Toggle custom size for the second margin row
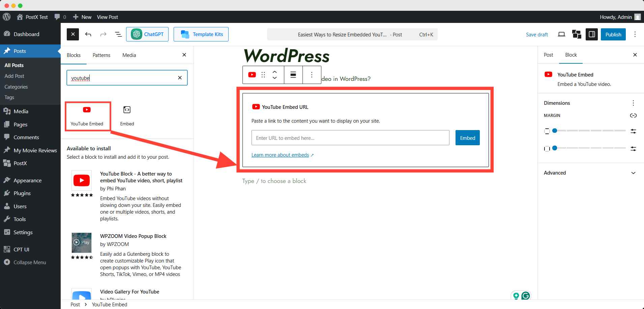644x309 pixels. click(633, 149)
